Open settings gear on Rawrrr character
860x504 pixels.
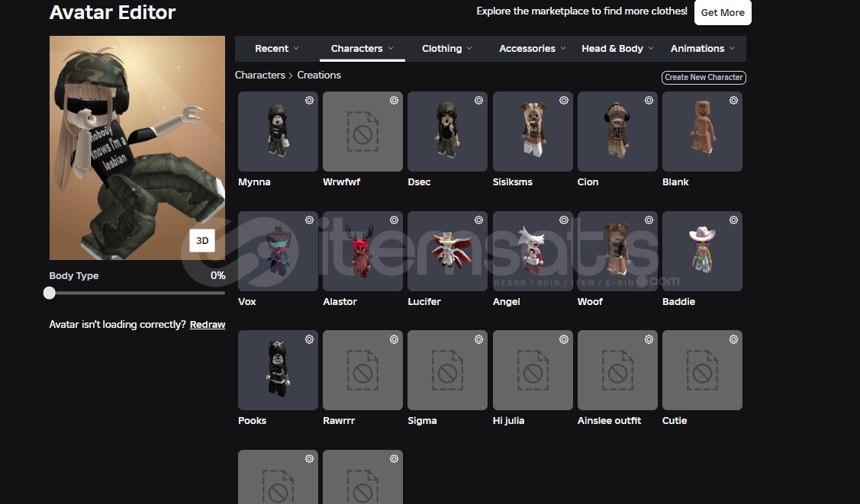click(394, 339)
